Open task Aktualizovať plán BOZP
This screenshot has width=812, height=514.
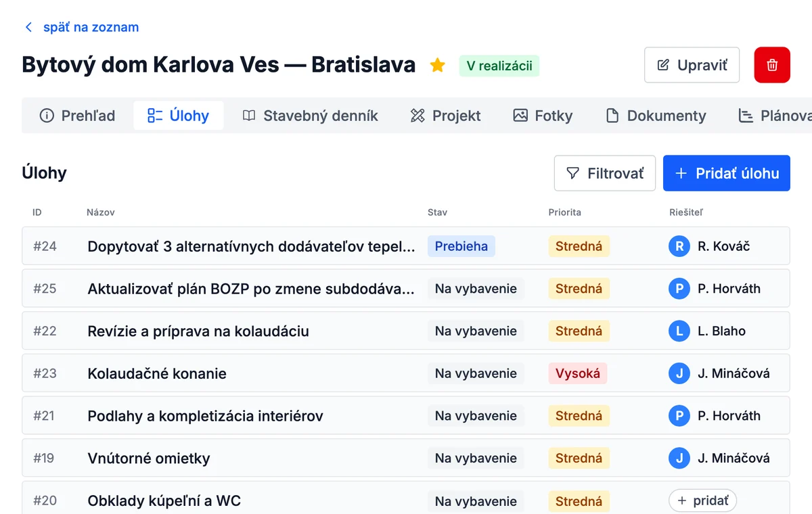click(x=251, y=289)
